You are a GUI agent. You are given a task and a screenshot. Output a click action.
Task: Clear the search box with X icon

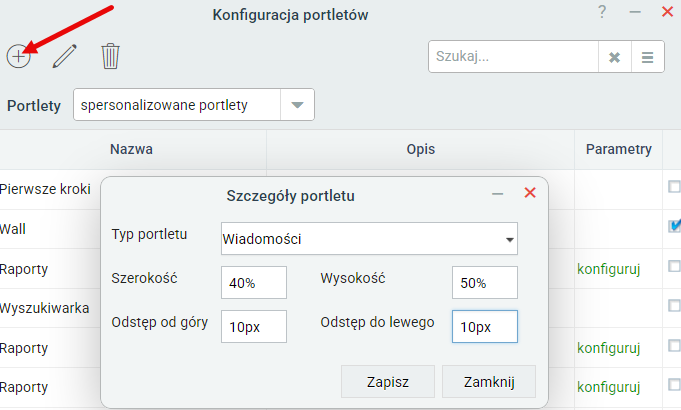[x=615, y=57]
